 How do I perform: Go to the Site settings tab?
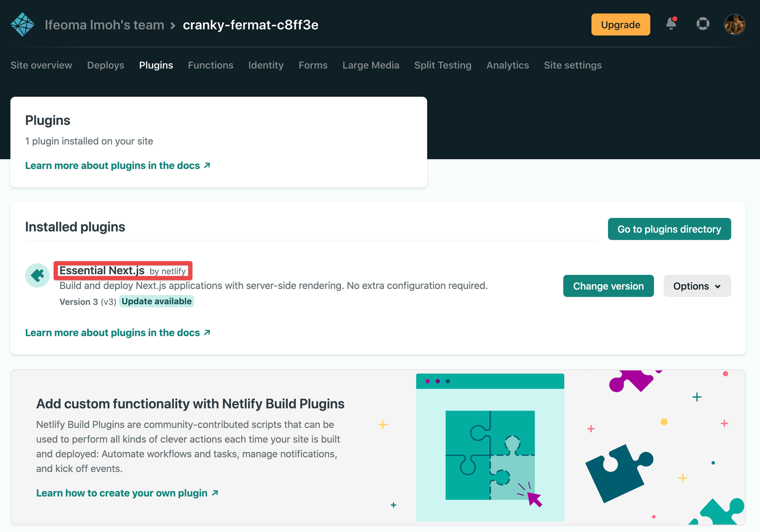click(572, 65)
